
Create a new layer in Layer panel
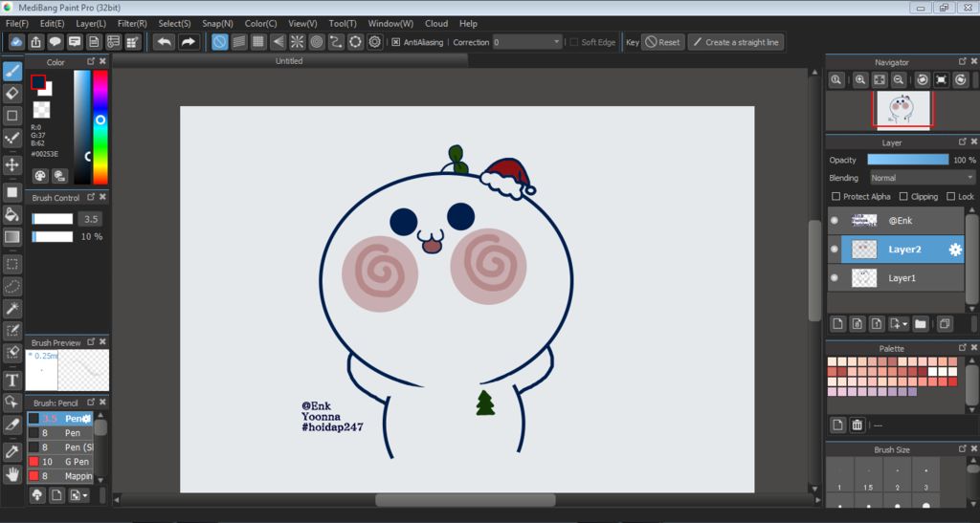[838, 324]
